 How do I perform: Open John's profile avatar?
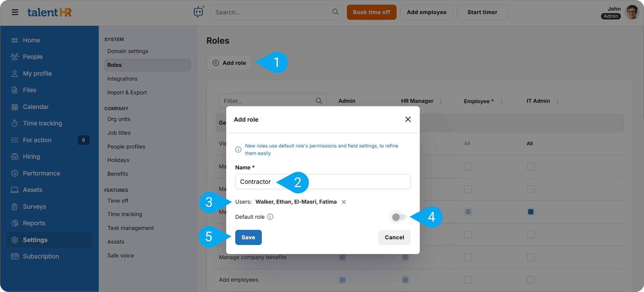pos(632,12)
